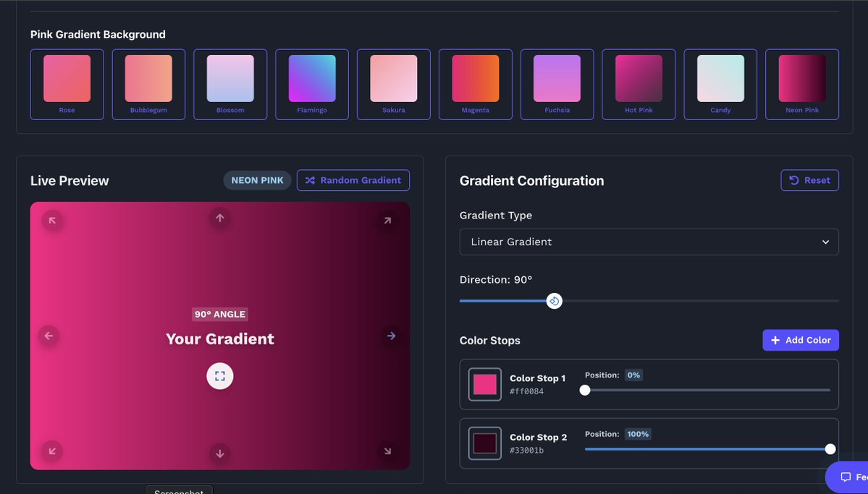This screenshot has width=868, height=494.
Task: Apply the Sakura gradient preset
Action: coord(394,85)
